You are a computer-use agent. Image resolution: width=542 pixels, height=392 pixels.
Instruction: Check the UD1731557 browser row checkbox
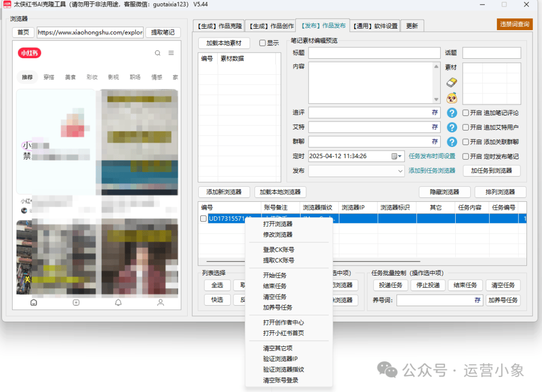point(203,218)
